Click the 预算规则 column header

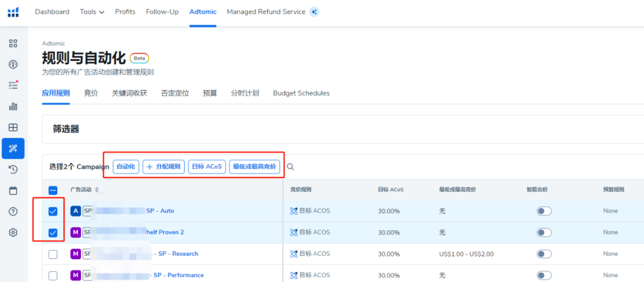coord(614,190)
